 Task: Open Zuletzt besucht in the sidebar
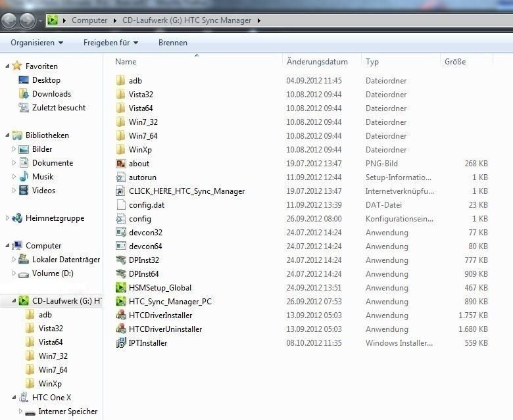click(59, 108)
